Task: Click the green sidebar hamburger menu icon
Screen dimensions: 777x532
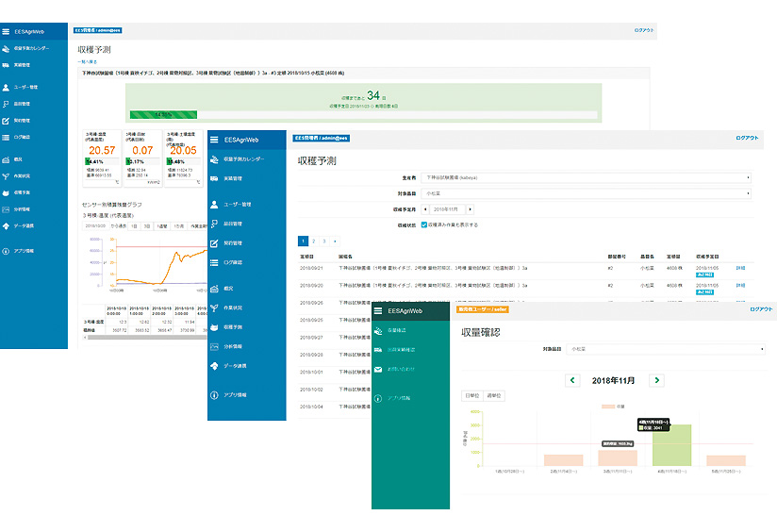Action: coord(379,310)
